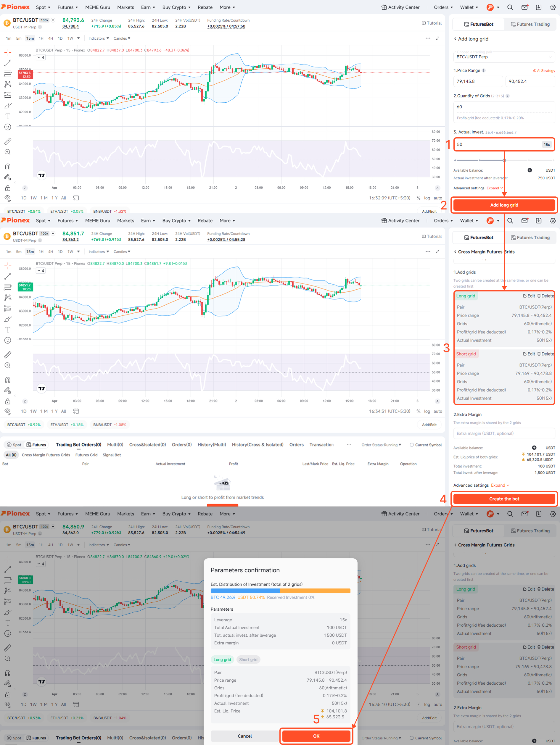Image resolution: width=560 pixels, height=745 pixels.
Task: Open messages envelope icon above Add long grid panel
Action: pos(524,7)
